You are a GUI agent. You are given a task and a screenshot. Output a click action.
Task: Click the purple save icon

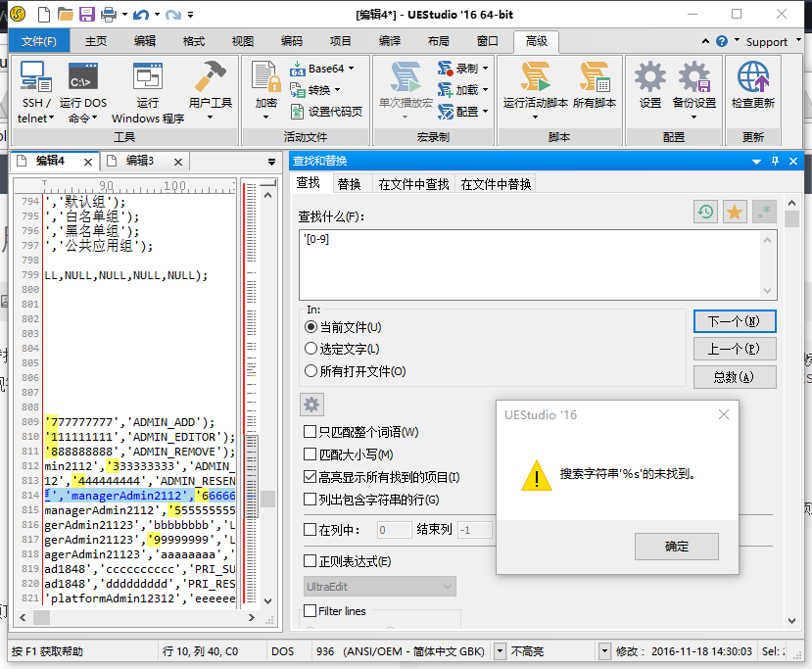[x=86, y=14]
